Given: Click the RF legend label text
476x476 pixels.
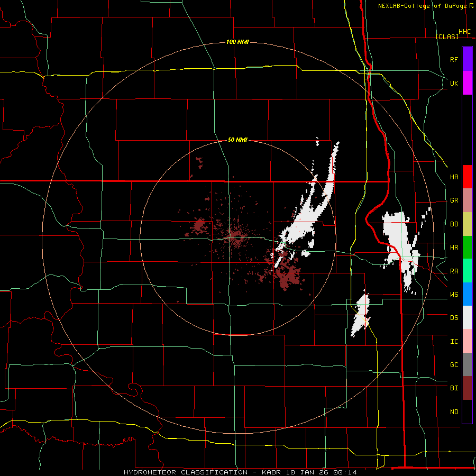Looking at the screenshot, I should click(454, 59).
